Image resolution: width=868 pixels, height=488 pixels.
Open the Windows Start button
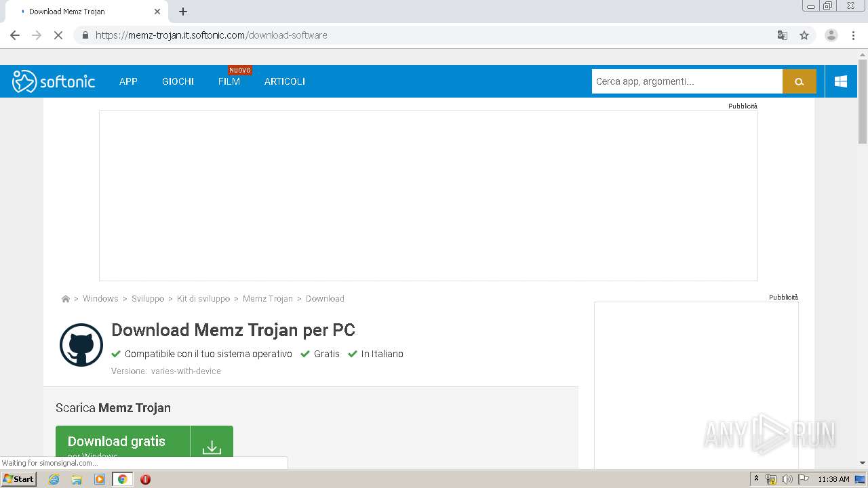click(19, 479)
